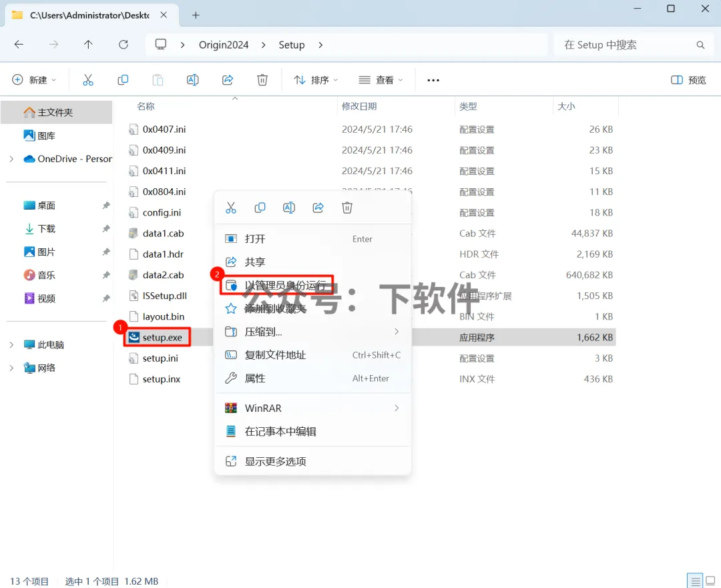This screenshot has width=721, height=588.
Task: Go back with the left arrow button
Action: click(x=19, y=45)
